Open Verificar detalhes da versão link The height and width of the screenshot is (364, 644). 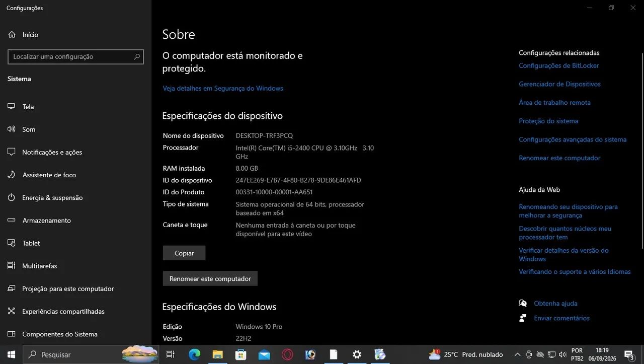pyautogui.click(x=563, y=254)
